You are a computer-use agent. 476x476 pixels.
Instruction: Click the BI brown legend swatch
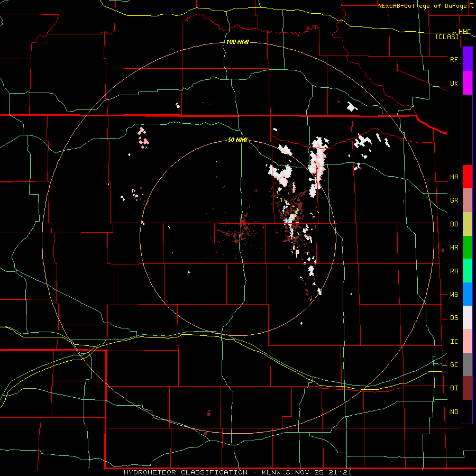pos(467,388)
